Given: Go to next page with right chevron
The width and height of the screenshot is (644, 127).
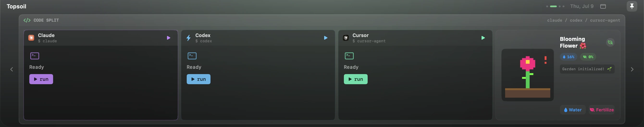Looking at the screenshot, I should [632, 69].
